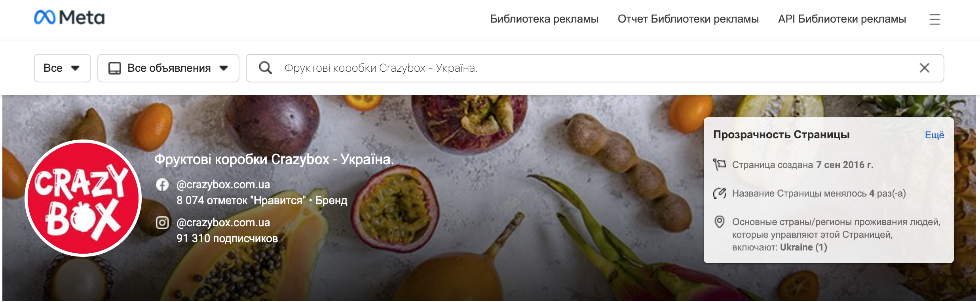This screenshot has width=980, height=302.
Task: Click the Meta logo
Action: click(x=69, y=17)
